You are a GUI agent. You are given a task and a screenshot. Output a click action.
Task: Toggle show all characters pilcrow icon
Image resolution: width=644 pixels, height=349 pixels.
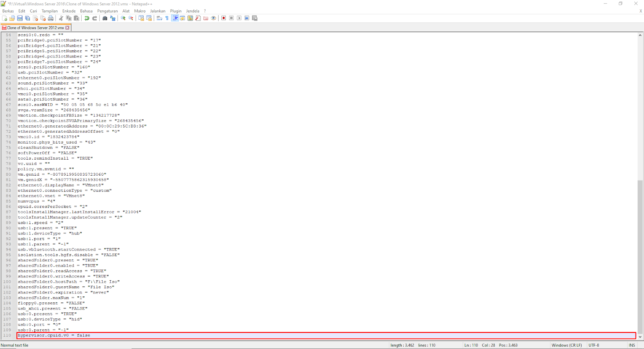(167, 18)
